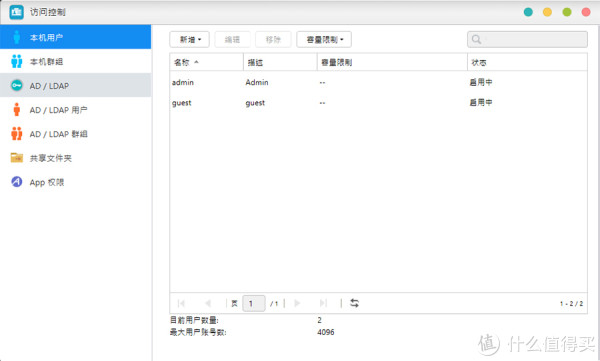The height and width of the screenshot is (361, 600).
Task: Click the guest capacity limit cell
Action: click(322, 103)
